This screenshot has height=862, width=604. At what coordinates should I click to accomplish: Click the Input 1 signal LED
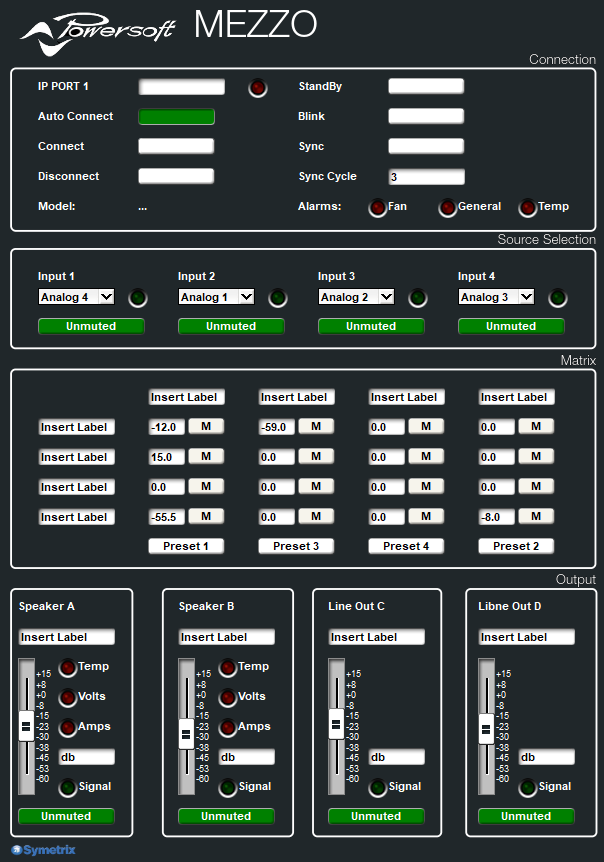tap(138, 297)
